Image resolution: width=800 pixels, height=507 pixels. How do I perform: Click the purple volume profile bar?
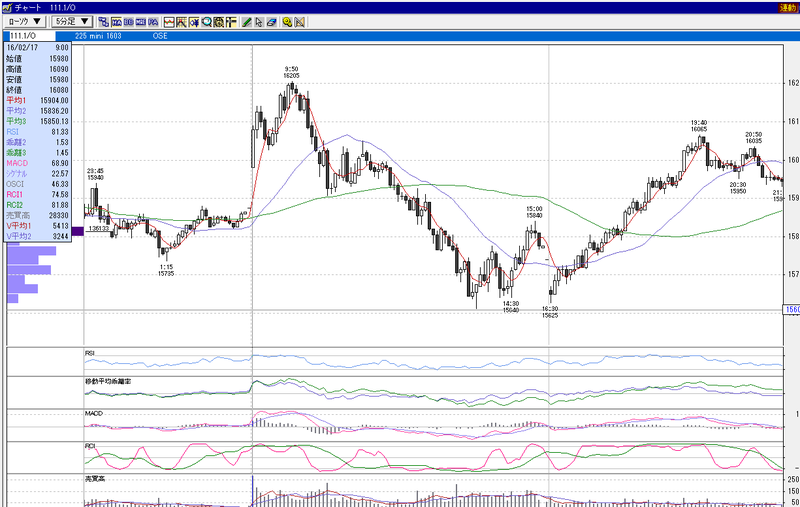(78, 231)
